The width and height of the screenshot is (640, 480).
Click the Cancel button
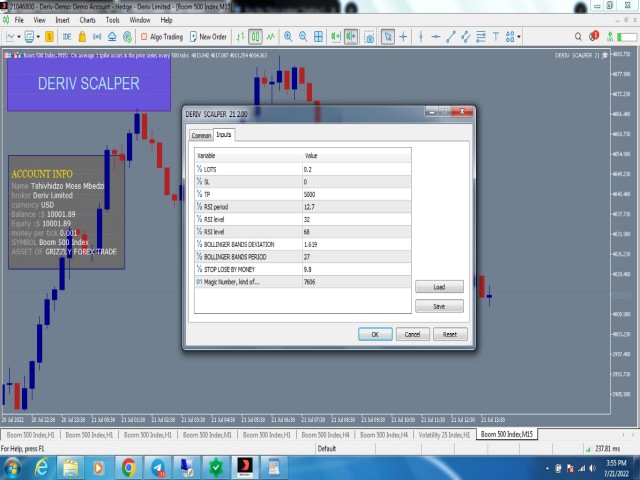point(412,334)
